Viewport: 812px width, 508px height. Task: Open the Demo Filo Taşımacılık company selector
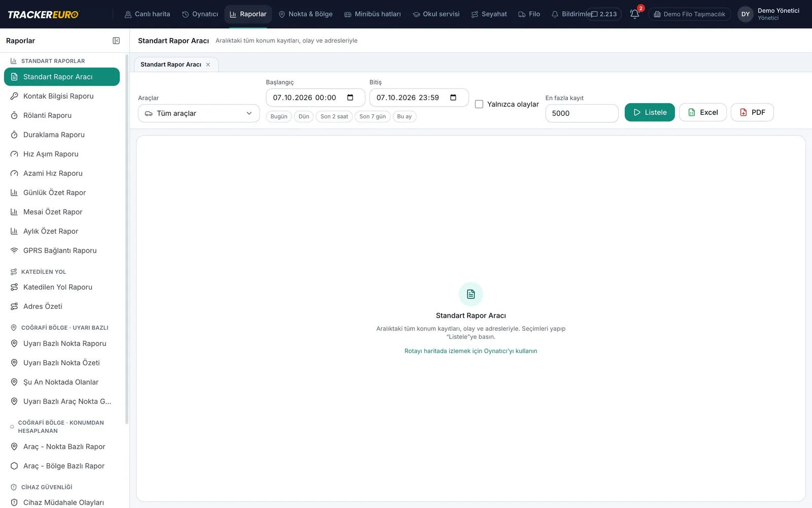point(690,14)
